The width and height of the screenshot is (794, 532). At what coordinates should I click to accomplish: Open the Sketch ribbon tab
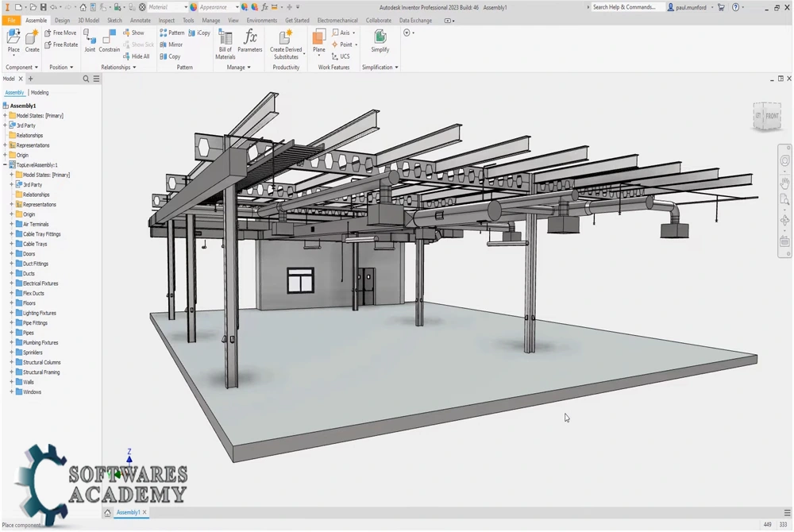tap(114, 20)
